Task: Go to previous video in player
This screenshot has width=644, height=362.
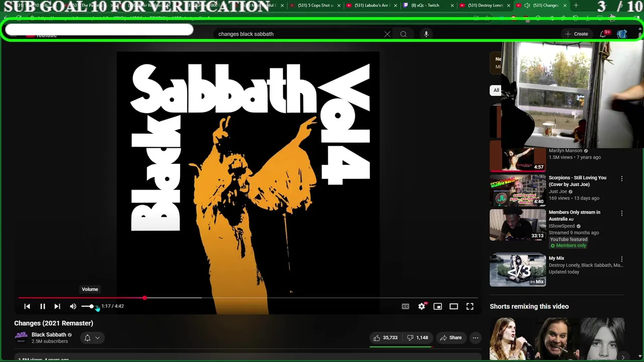Action: pos(27,306)
